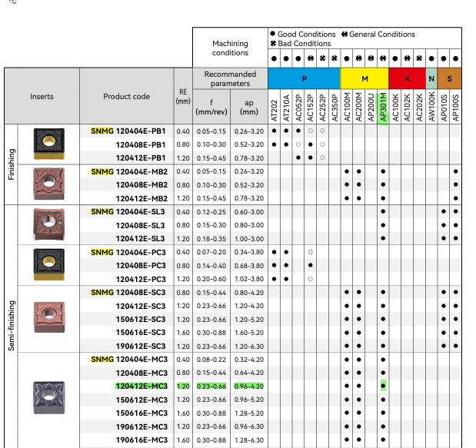The height and width of the screenshot is (448, 476).
Task: Click the AP010S grade column header
Action: 444,108
